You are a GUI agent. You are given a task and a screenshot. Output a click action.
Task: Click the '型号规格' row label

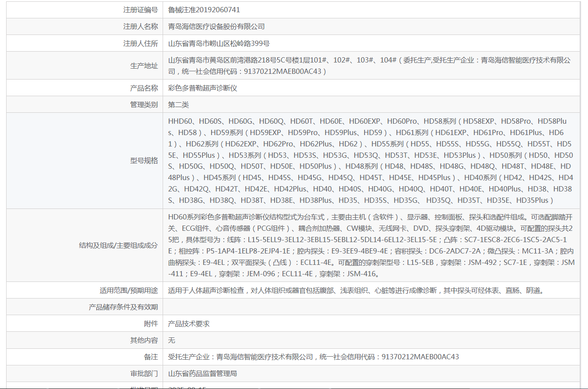[x=144, y=160]
